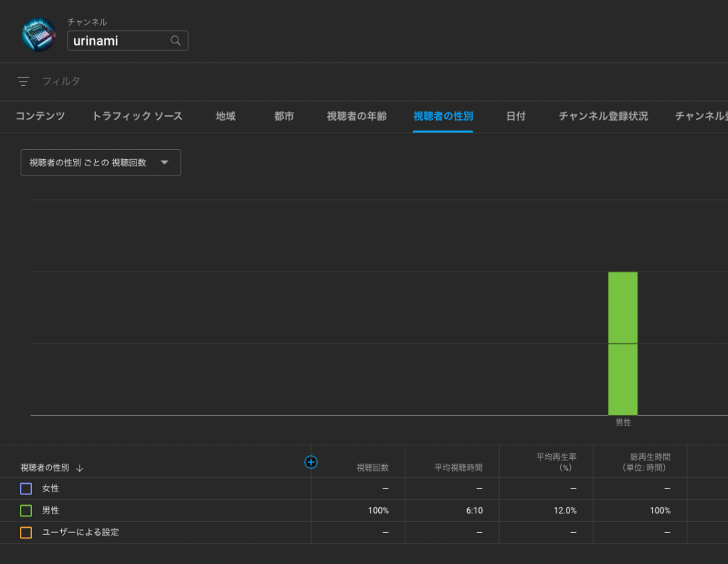This screenshot has height=564, width=728.
Task: Click the sort arrow beside 視聴者の性別 header
Action: 80,468
